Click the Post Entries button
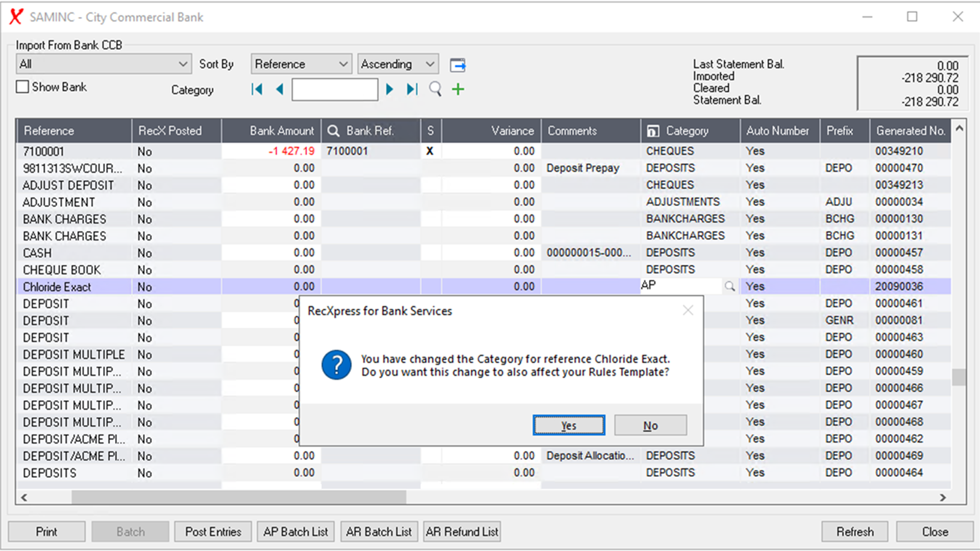The width and height of the screenshot is (980, 551). click(213, 532)
